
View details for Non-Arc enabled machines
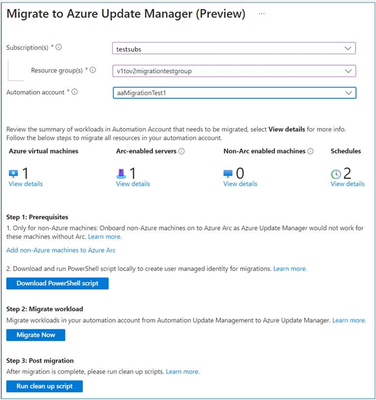pyautogui.click(x=240, y=184)
